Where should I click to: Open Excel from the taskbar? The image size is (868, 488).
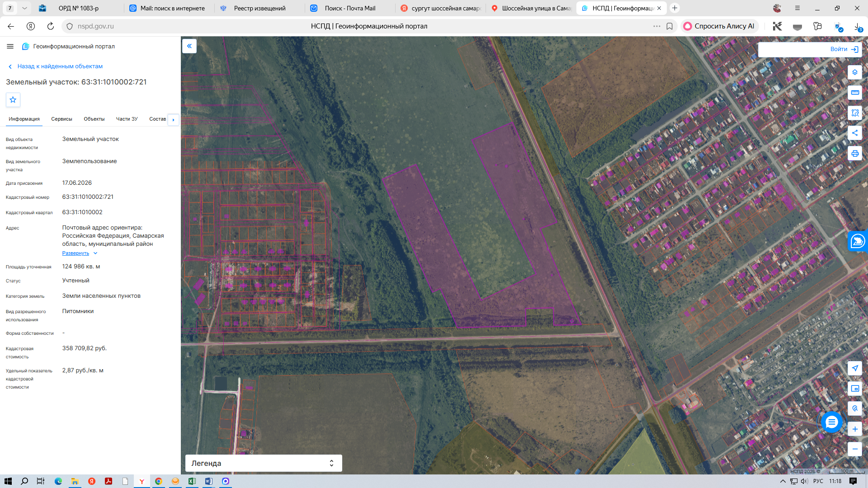tap(192, 481)
